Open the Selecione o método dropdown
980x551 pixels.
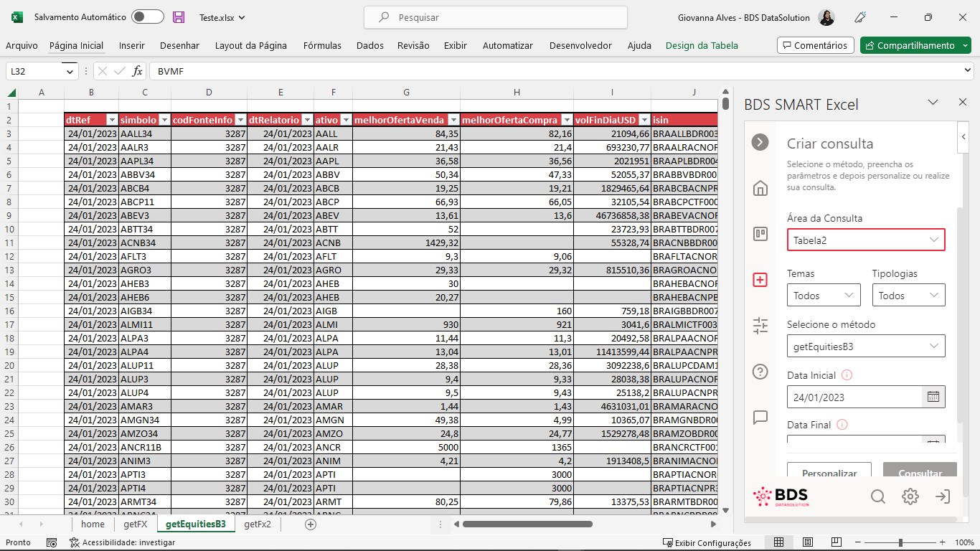pos(866,347)
